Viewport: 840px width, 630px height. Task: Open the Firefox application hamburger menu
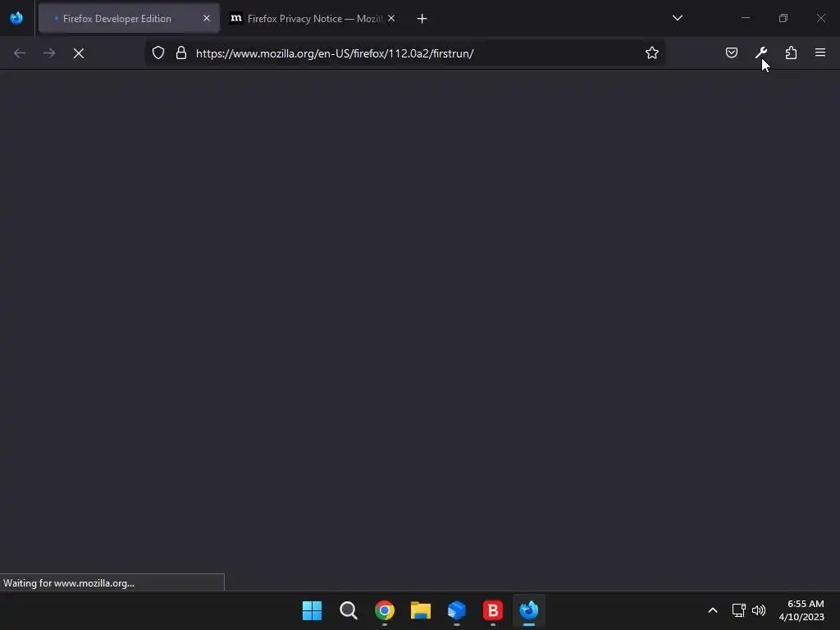point(820,52)
